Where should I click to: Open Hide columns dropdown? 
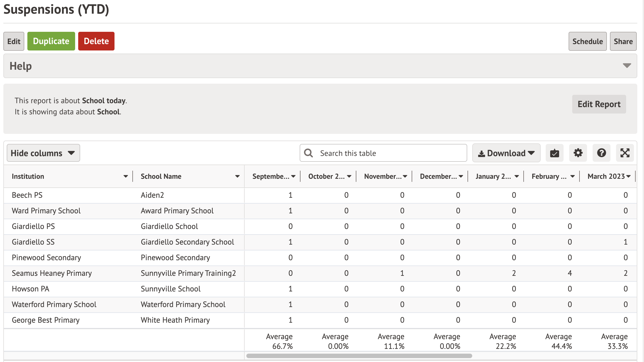coord(43,153)
